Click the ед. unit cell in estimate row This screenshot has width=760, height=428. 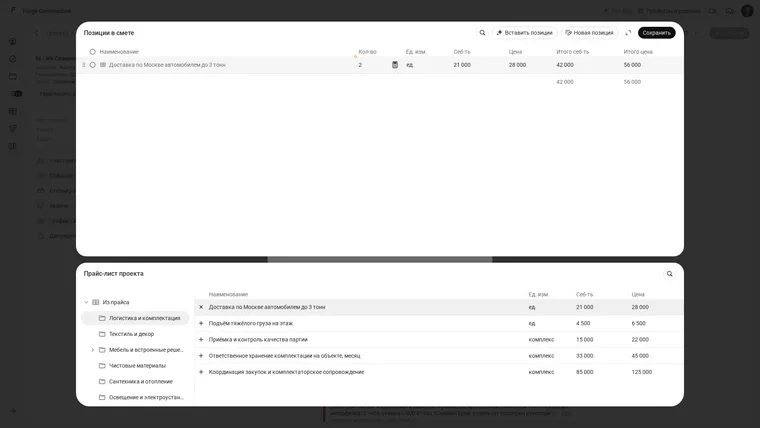[410, 65]
